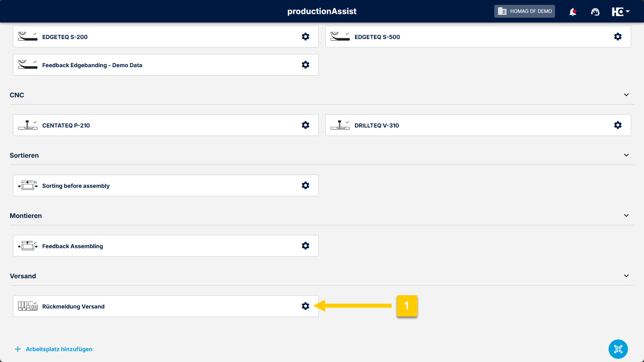Click the HOMAG DF DEMO organization button
The width and height of the screenshot is (644, 362).
524,11
